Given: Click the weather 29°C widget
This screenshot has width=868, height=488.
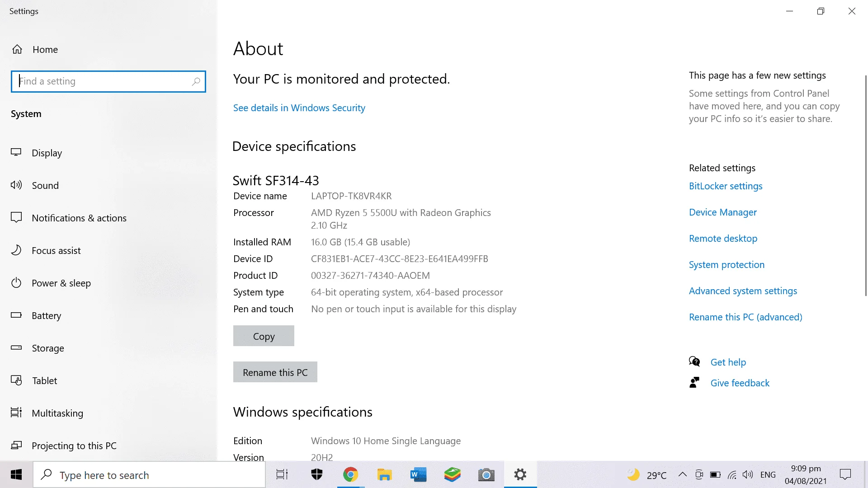Looking at the screenshot, I should click(x=647, y=474).
